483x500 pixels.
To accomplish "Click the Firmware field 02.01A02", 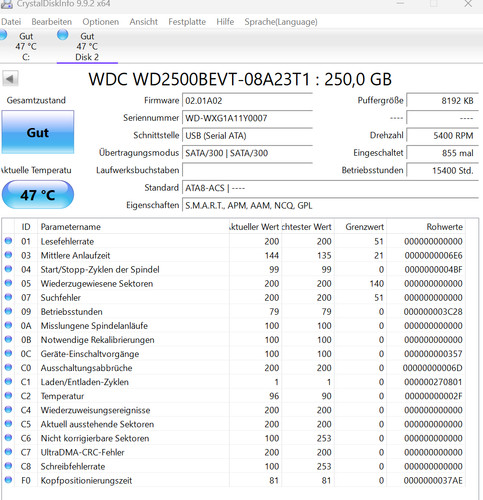I will click(247, 101).
